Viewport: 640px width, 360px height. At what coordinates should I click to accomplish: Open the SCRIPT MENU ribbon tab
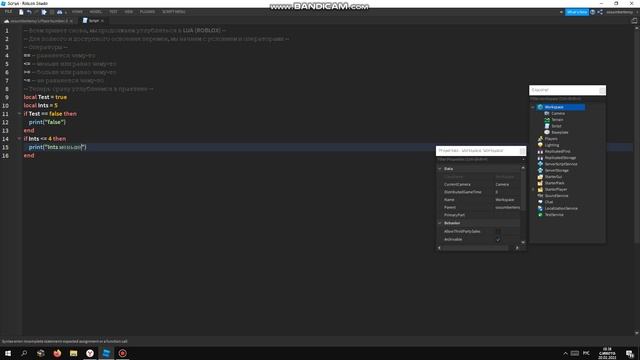[x=173, y=12]
